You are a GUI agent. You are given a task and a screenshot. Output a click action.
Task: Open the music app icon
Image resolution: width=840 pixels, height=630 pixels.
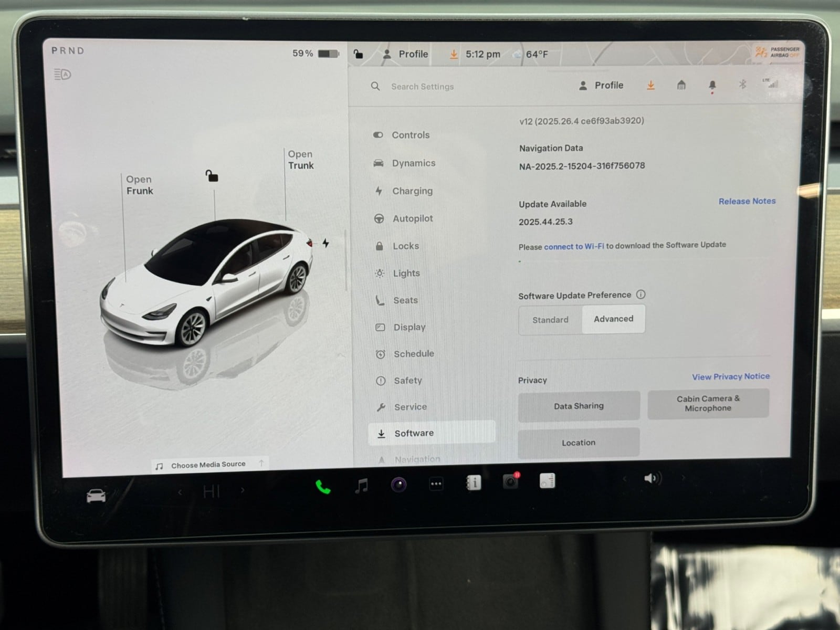(x=361, y=485)
